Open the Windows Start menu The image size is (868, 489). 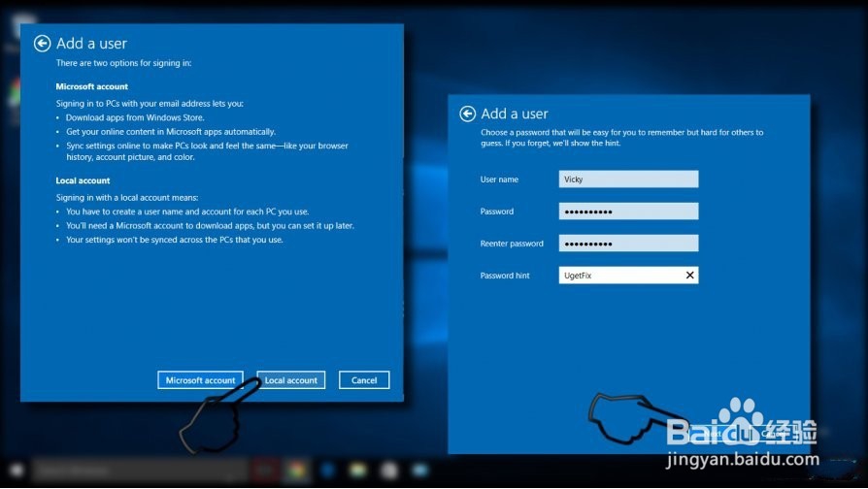click(17, 471)
